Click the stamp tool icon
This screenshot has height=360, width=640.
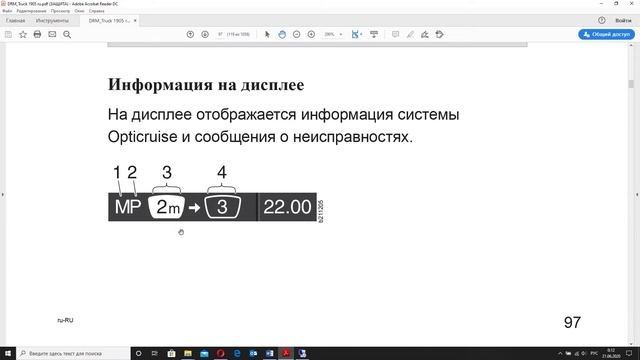(440, 34)
